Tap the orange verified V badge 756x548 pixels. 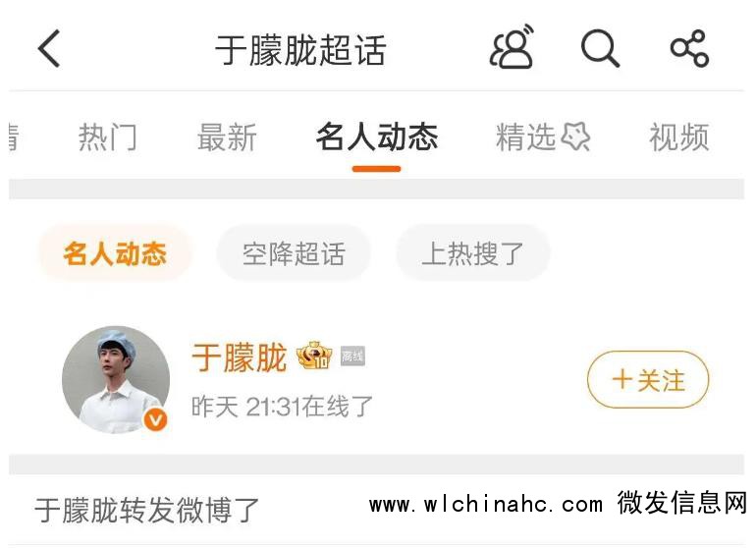pyautogui.click(x=155, y=419)
